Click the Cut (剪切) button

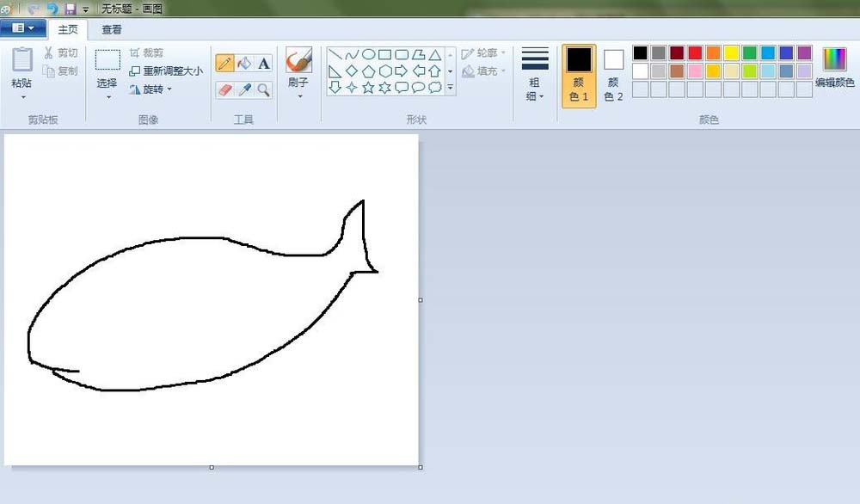coord(61,52)
